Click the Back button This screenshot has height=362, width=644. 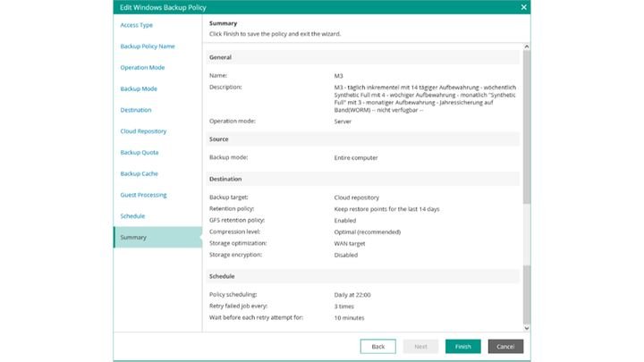[377, 346]
